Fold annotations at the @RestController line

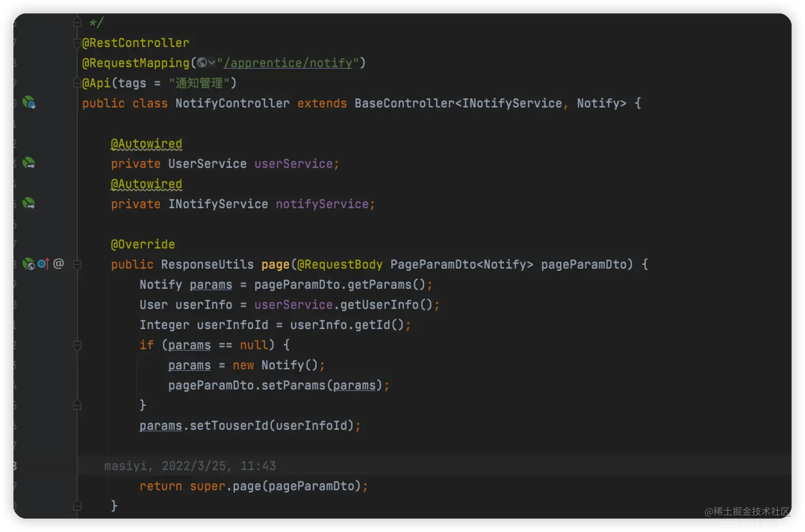(x=77, y=43)
